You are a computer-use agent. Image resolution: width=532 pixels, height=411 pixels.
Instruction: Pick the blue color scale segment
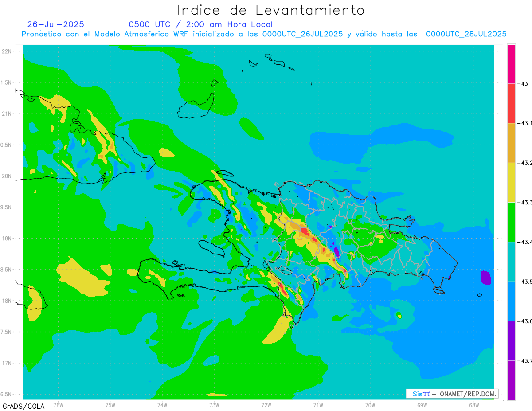pyautogui.click(x=511, y=301)
